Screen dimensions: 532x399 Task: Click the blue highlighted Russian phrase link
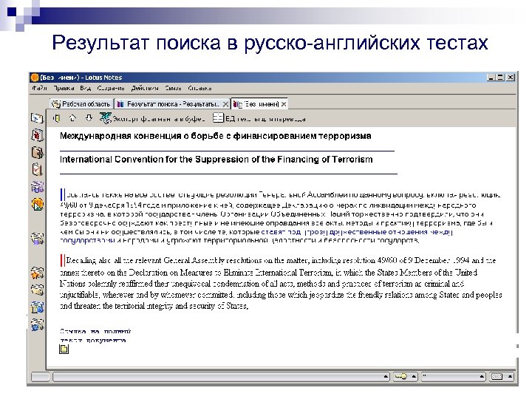tap(256, 236)
